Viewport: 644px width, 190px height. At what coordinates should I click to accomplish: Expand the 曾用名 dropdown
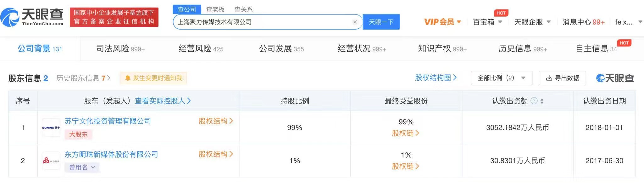tap(82, 167)
